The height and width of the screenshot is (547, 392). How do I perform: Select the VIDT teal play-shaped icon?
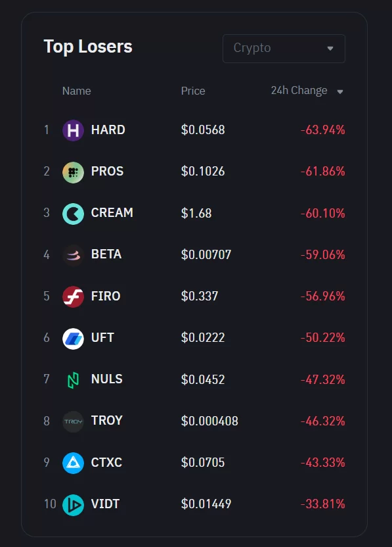(73, 505)
